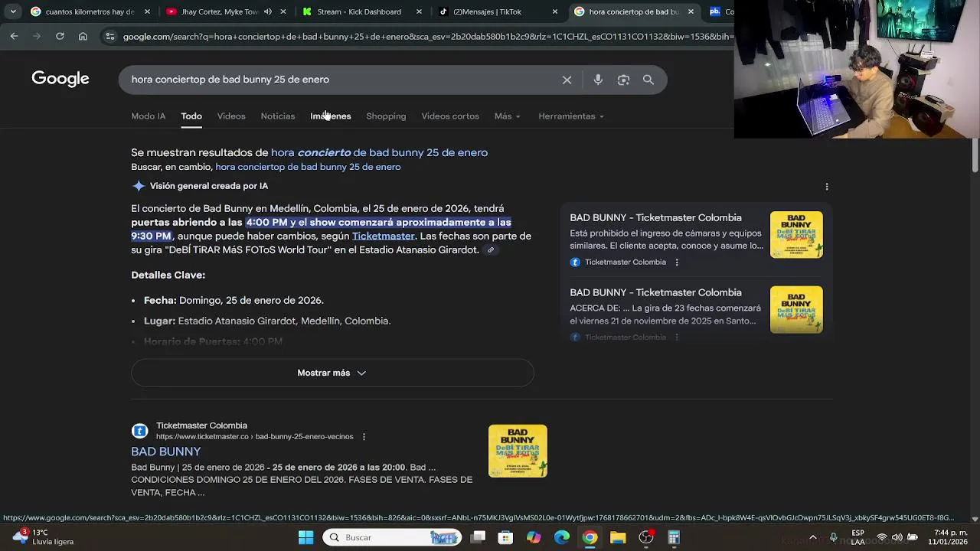Open corrected search 'hora concierto de bad bunny' link
This screenshot has width=980, height=551.
click(x=379, y=152)
